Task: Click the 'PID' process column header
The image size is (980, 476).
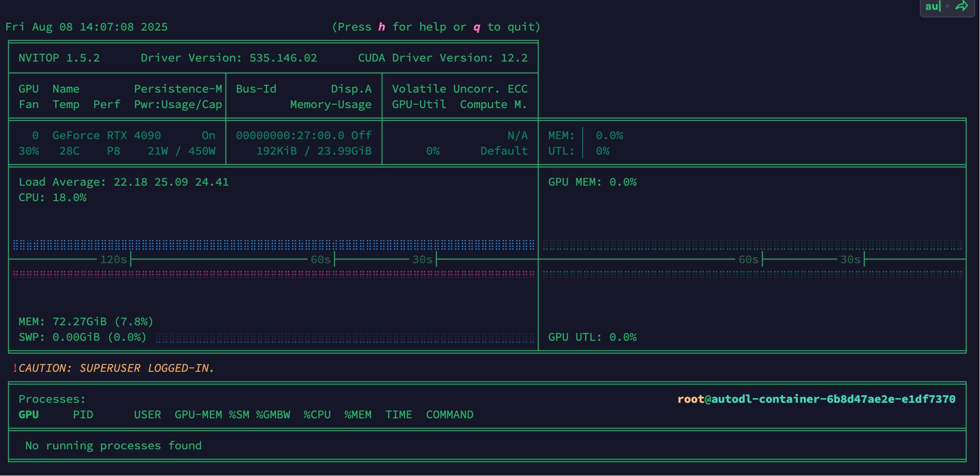Action: pos(83,415)
